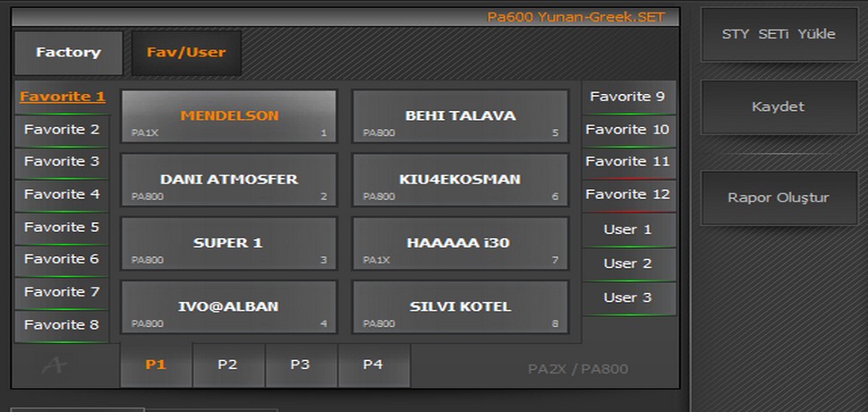Screen dimensions: 868x412
Task: Click the Kaydet save button
Action: [779, 107]
